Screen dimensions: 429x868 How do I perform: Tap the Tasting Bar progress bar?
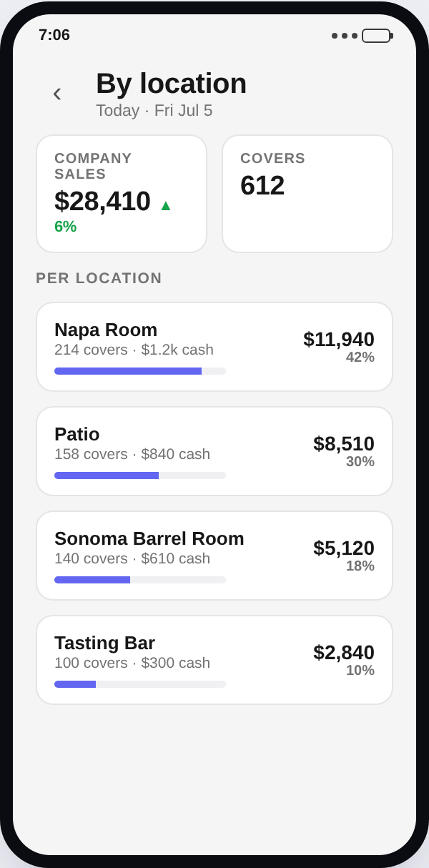140,684
